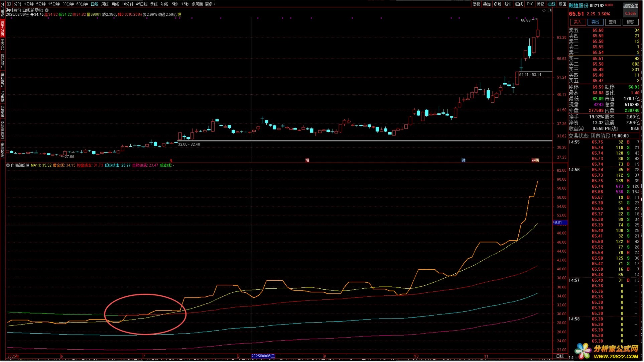Toggle 叠加 overlay on chart
Viewport: 644px width, 362px height.
pos(487,4)
